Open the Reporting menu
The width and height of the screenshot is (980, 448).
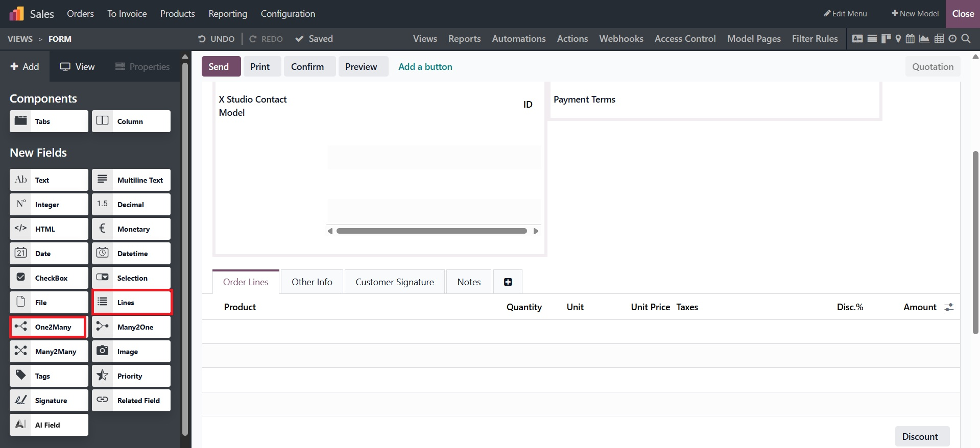point(227,14)
